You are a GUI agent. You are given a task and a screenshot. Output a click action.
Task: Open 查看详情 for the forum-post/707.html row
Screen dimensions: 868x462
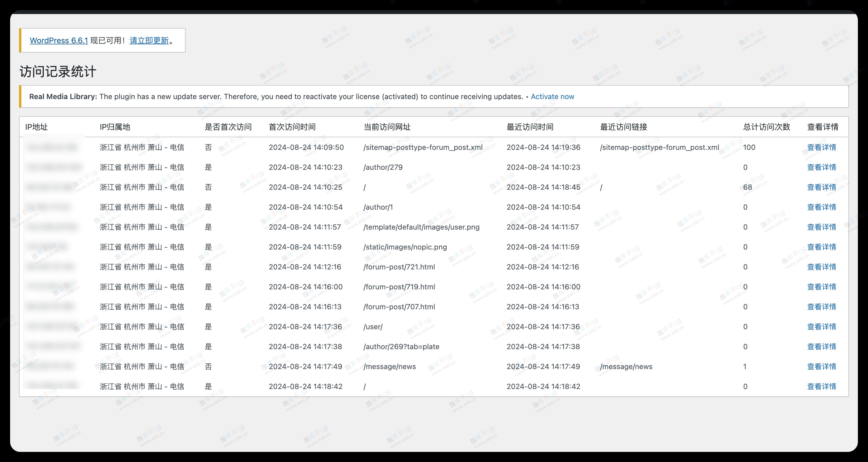tap(821, 307)
